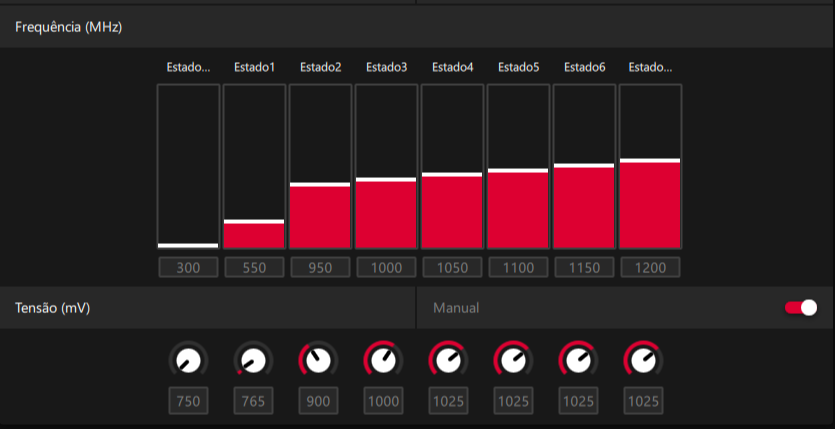Toggle the Manual voltage switch
This screenshot has height=429, width=835.
point(801,308)
